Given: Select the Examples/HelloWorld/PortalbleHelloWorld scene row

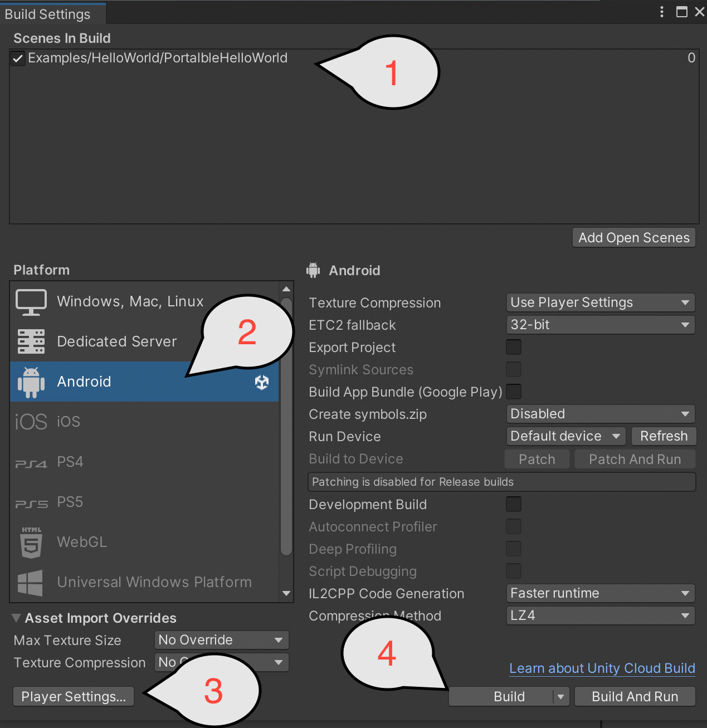Looking at the screenshot, I should (x=354, y=58).
